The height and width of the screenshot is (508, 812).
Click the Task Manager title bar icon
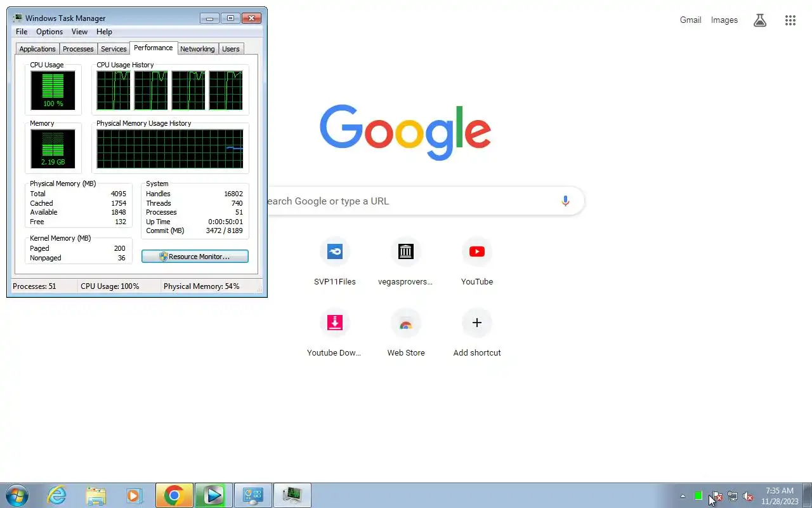point(18,18)
